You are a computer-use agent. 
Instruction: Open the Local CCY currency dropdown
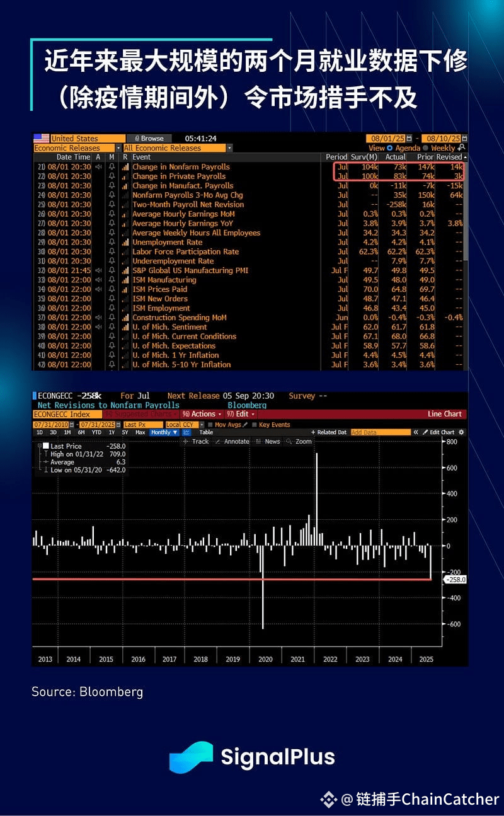pyautogui.click(x=184, y=425)
